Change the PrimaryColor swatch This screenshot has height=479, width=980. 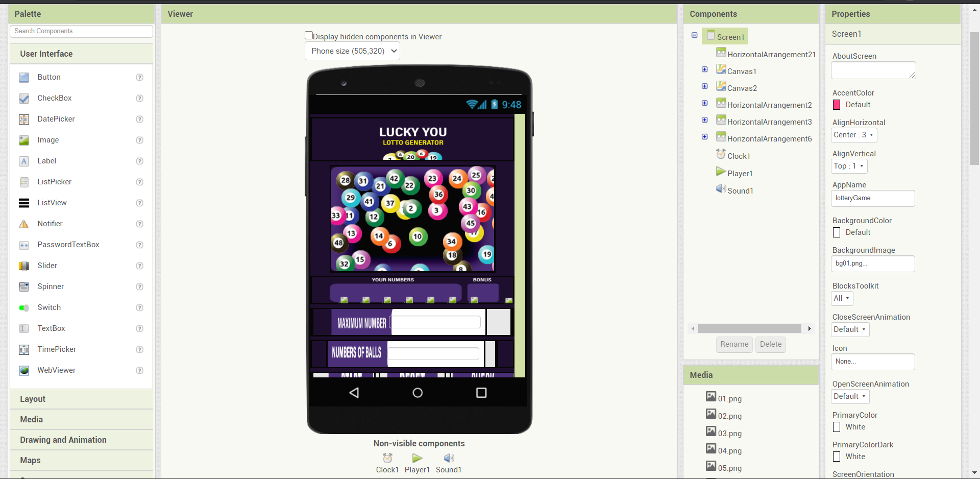click(x=837, y=427)
